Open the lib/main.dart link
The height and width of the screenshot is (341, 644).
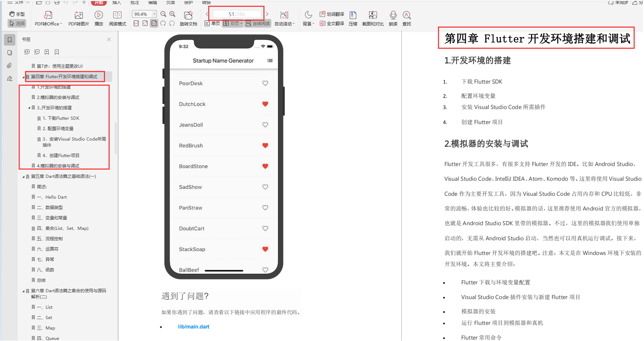[194, 327]
